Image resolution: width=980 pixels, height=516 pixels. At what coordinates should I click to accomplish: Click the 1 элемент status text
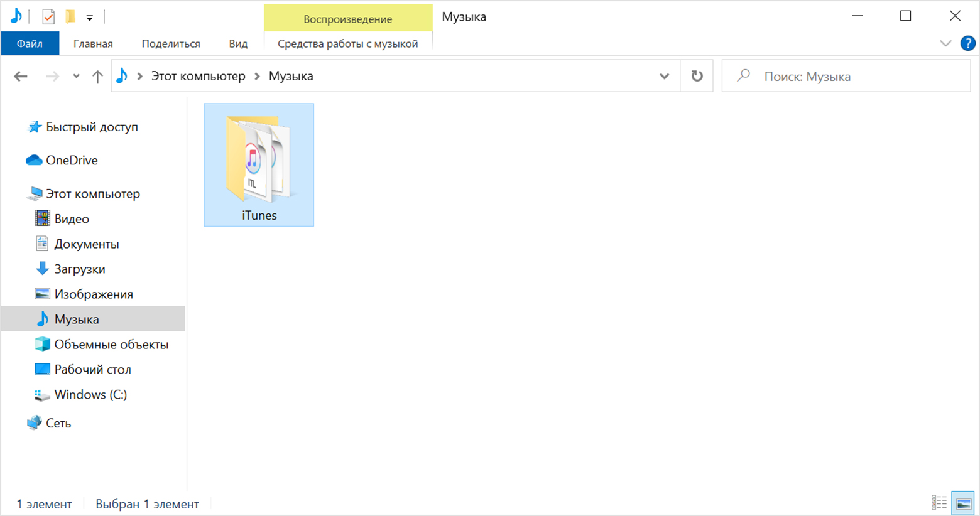(x=44, y=504)
